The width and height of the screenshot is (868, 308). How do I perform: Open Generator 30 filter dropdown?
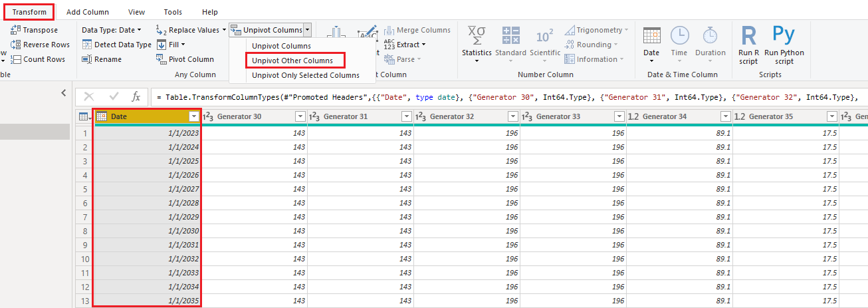click(x=300, y=116)
